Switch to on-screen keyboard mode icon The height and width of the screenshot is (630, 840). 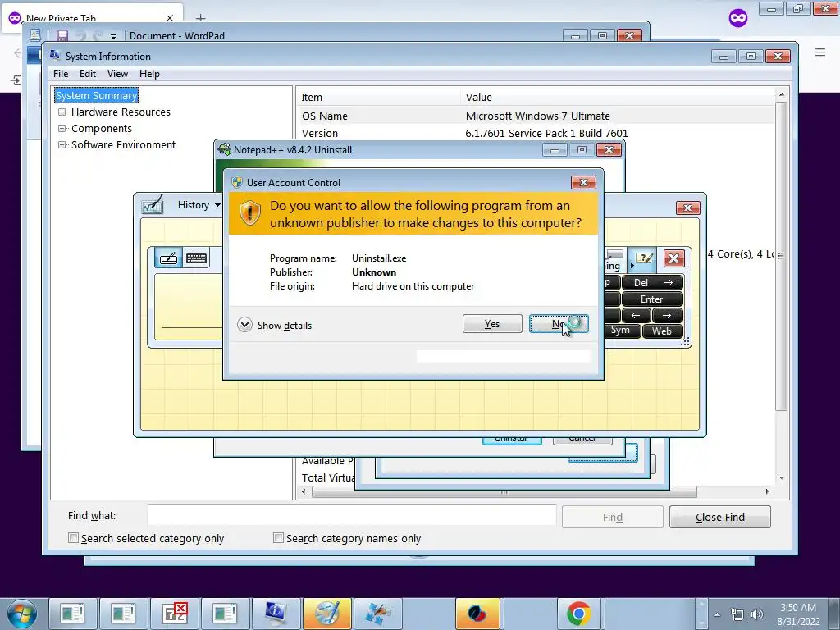pyautogui.click(x=196, y=258)
